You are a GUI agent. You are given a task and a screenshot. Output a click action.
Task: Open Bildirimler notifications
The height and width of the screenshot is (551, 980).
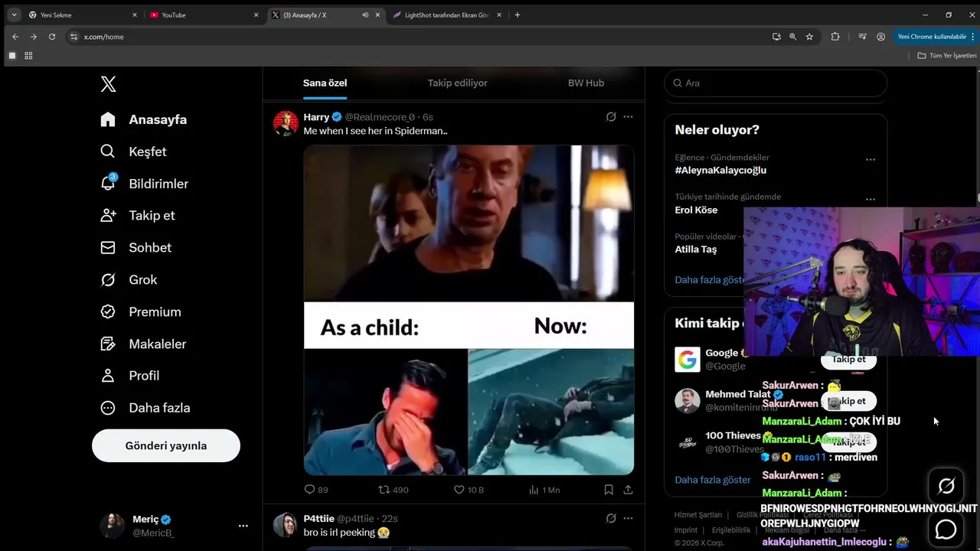144,184
